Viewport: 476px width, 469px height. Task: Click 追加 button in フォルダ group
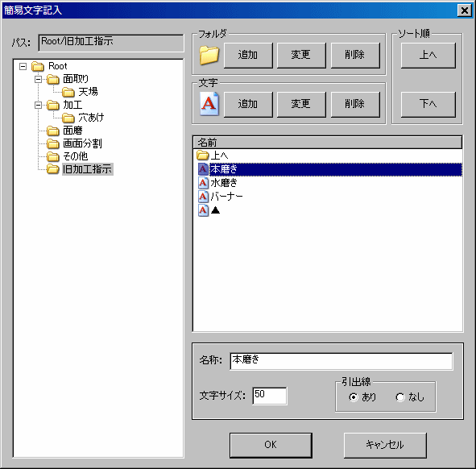pyautogui.click(x=248, y=55)
